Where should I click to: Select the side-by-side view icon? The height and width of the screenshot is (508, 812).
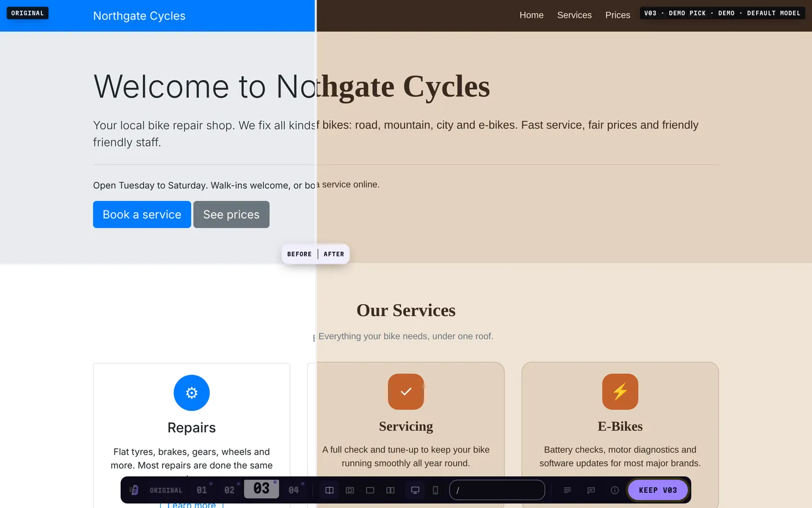(390, 490)
